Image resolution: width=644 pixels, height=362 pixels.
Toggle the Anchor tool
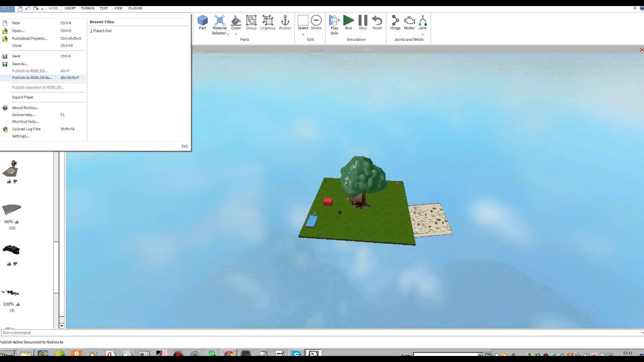click(x=285, y=23)
